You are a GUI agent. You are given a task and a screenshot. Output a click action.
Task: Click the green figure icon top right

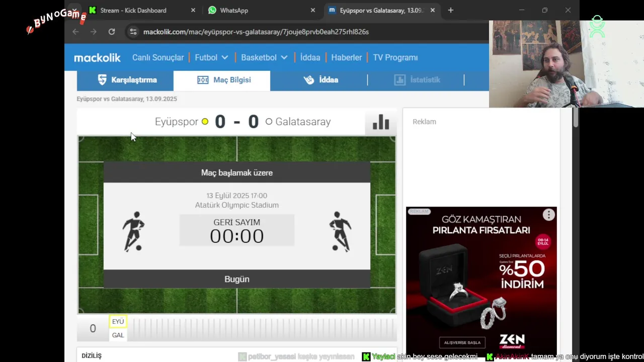point(597,27)
